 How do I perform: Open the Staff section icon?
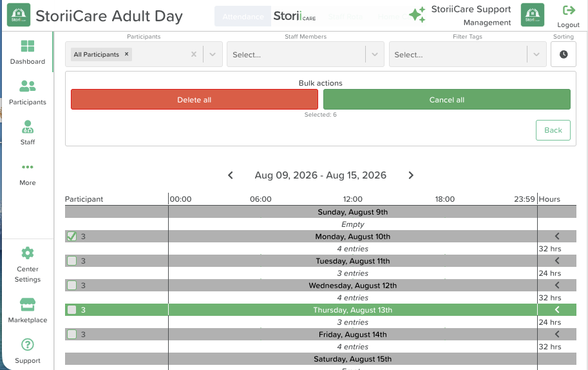28,127
